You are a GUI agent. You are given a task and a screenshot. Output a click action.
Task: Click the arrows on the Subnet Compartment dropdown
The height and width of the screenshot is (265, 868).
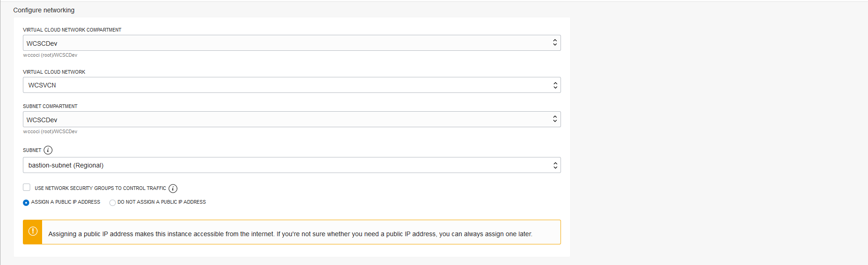tap(555, 119)
